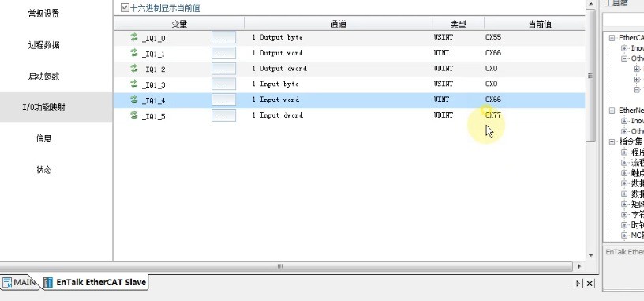Screen dimensions: 644x301
Task: Expand the 指令集 first child node
Action: tap(624, 152)
